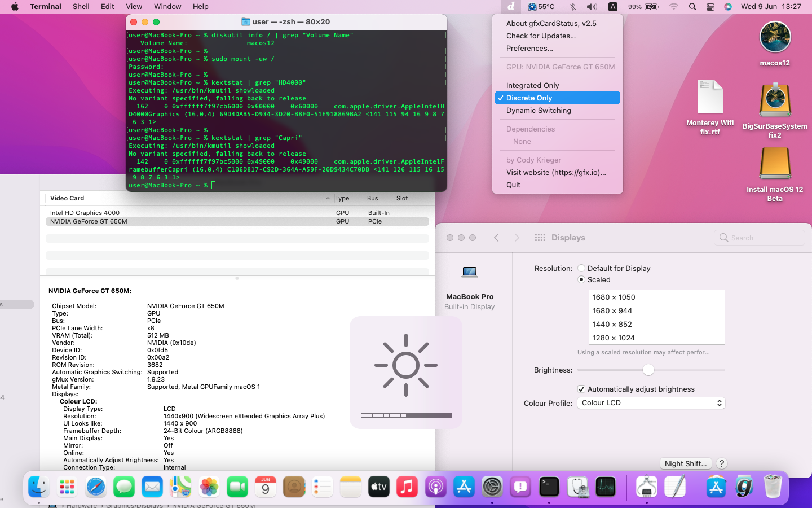The height and width of the screenshot is (508, 812).
Task: Click the input source A icon
Action: 613,7
